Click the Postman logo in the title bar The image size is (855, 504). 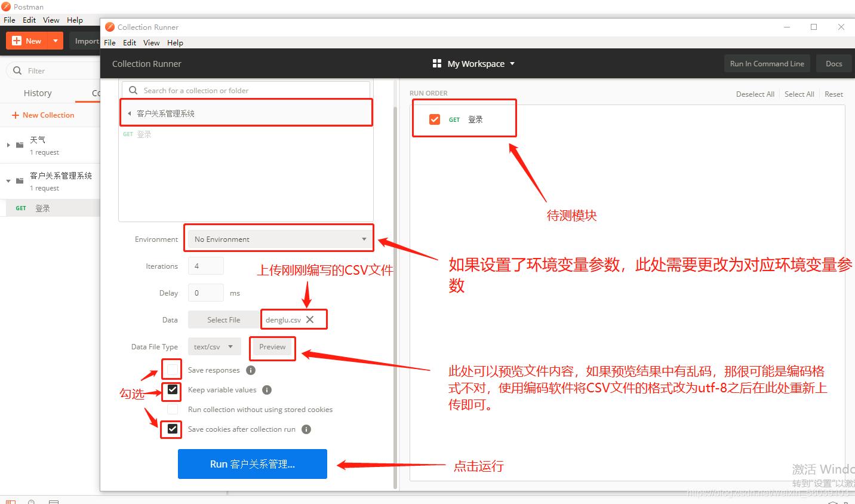click(6, 7)
